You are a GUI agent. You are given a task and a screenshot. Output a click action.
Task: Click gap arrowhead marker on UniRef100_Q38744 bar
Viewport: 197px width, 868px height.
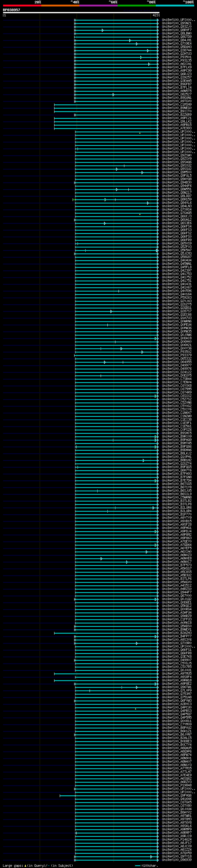pos(148,50)
